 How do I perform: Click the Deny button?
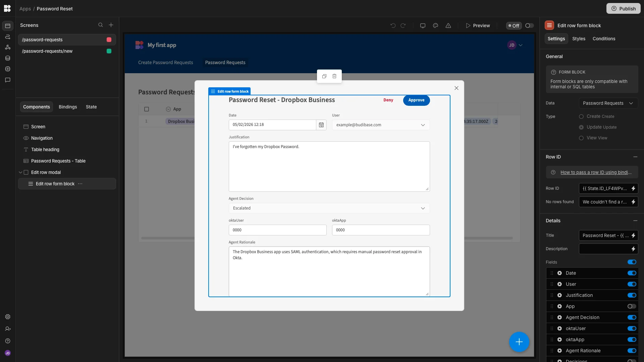388,100
